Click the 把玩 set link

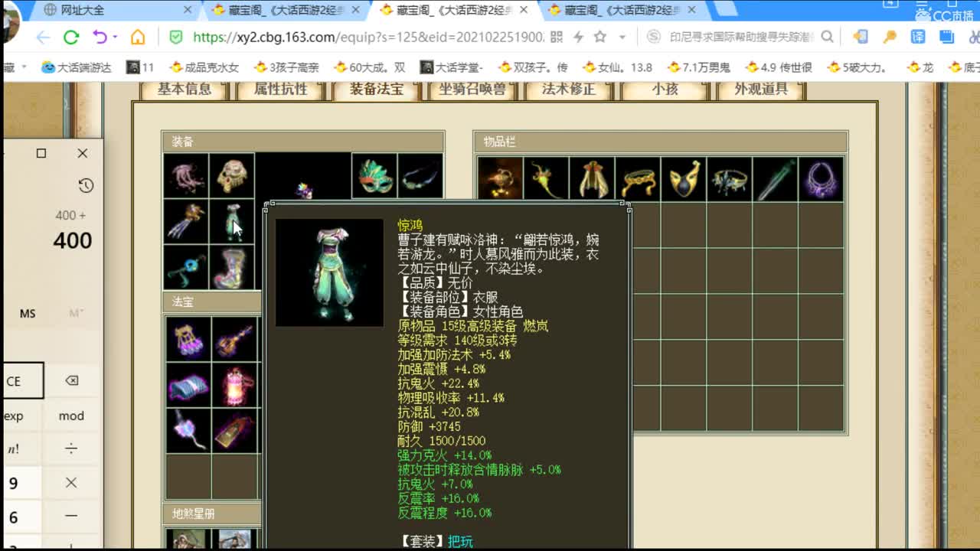[x=461, y=542]
